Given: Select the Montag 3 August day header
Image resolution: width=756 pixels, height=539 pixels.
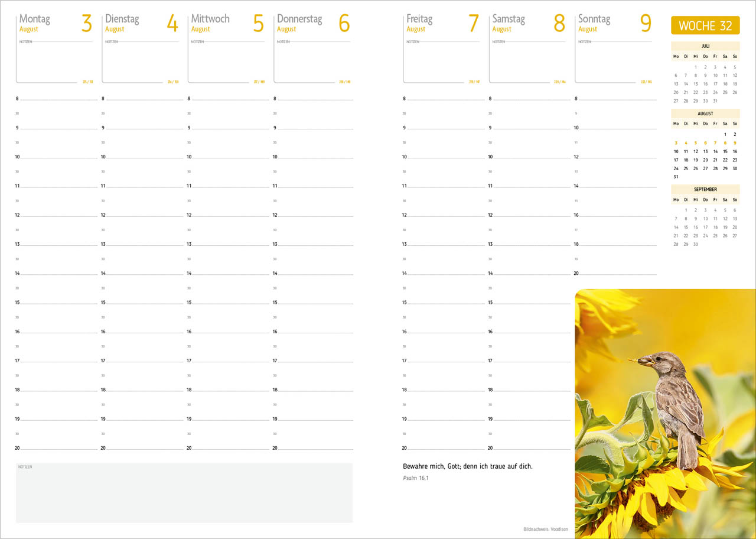Looking at the screenshot, I should point(55,23).
